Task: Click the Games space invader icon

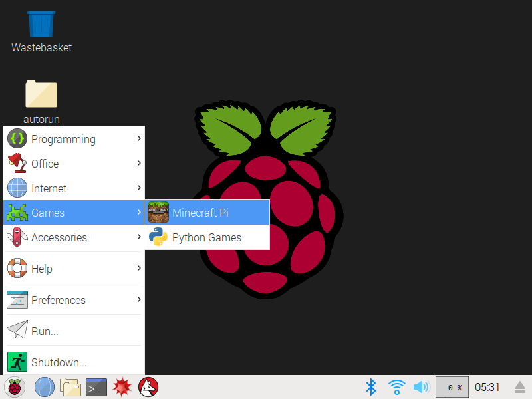Action: point(17,212)
